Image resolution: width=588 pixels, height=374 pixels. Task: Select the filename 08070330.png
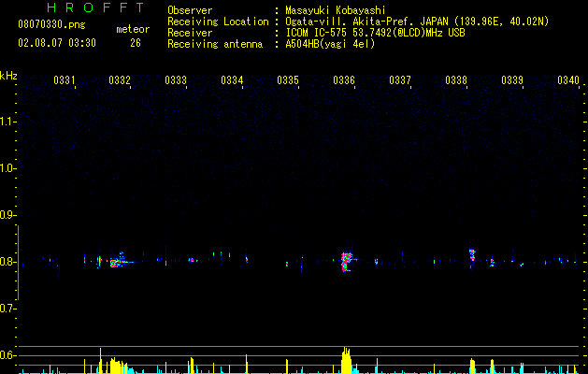(x=51, y=25)
